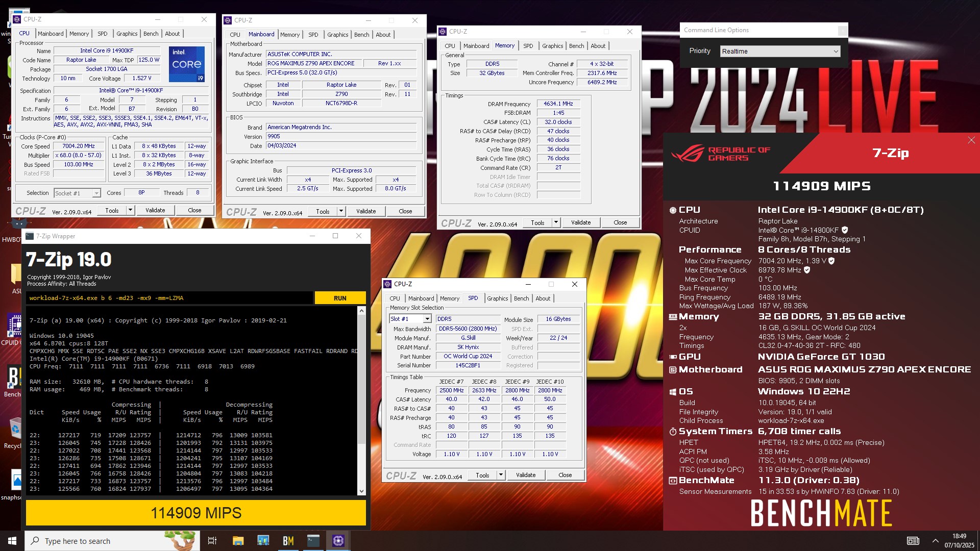The image size is (980, 551).
Task: Open About tab in CPU CPU-Z window
Action: (173, 34)
